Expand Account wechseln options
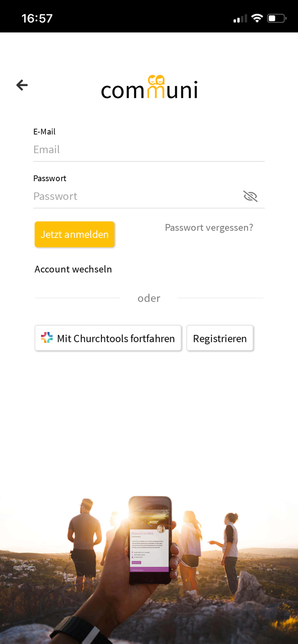The image size is (298, 644). [73, 269]
